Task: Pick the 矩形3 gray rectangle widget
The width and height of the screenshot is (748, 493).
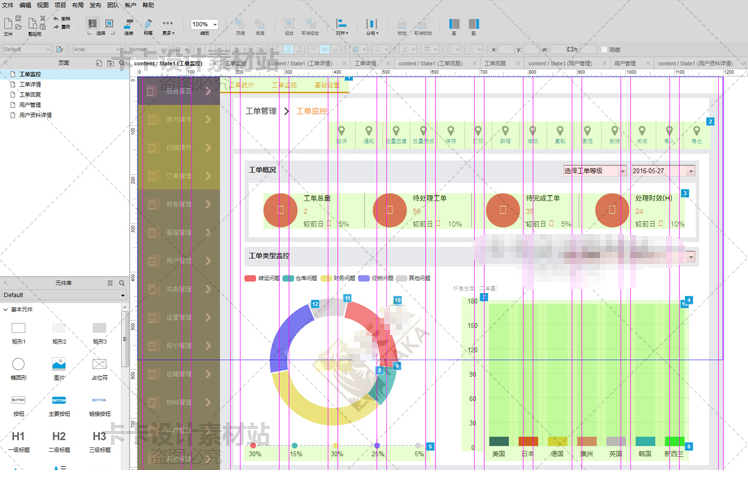Action: (99, 333)
